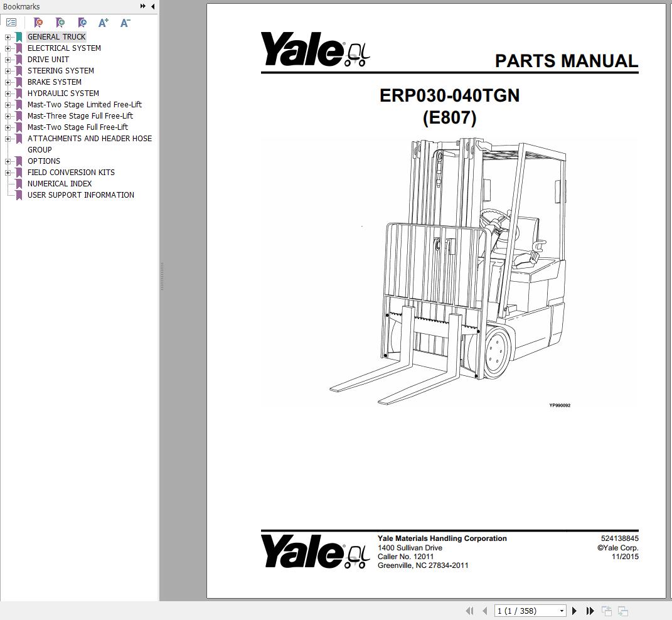This screenshot has width=672, height=620.
Task: Open the Bookmarks options menu icon
Action: click(x=11, y=22)
